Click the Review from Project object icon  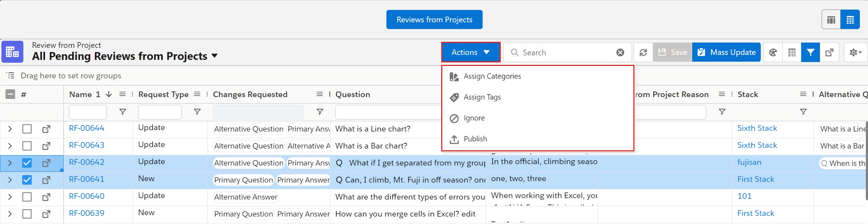(12, 52)
